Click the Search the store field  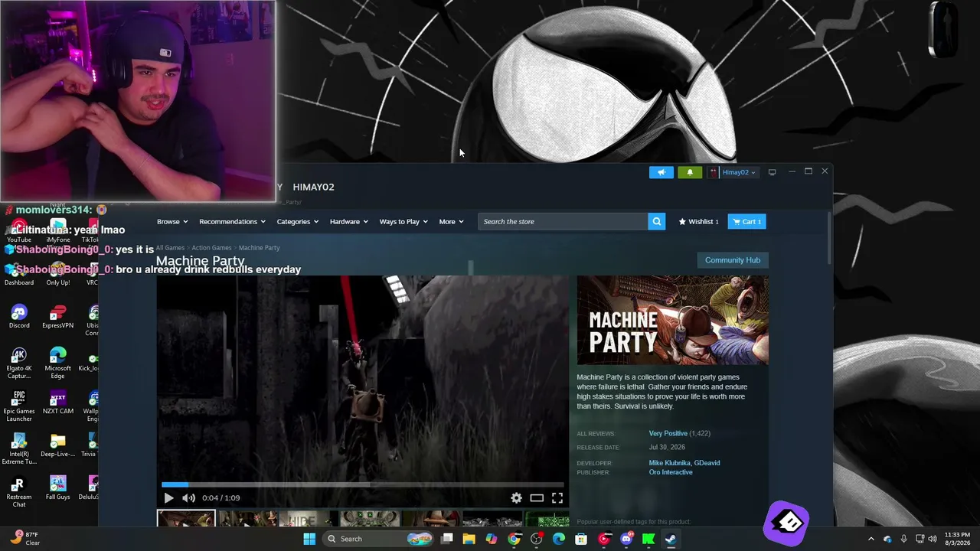click(x=563, y=221)
